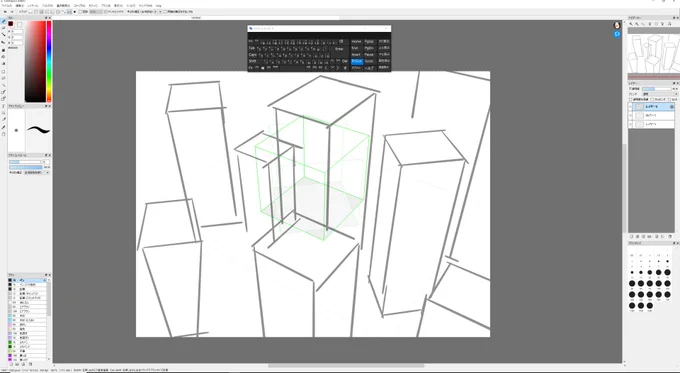The height and width of the screenshot is (373, 680).
Task: Click the Navigator flip view icon
Action: (669, 24)
